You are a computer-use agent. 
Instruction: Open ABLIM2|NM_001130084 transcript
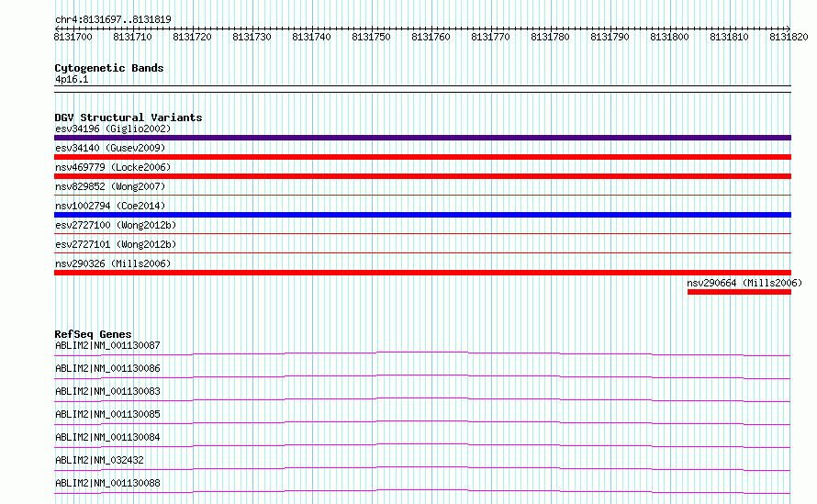click(107, 437)
